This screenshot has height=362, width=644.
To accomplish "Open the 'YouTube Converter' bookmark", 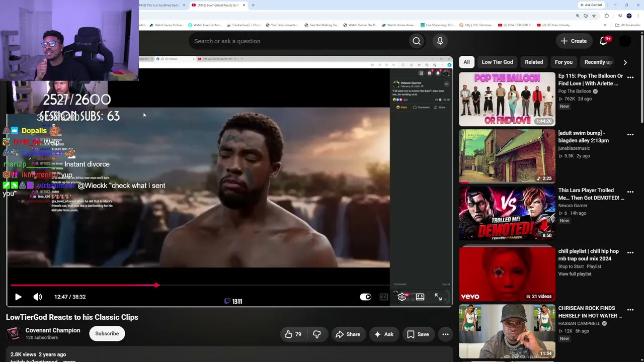I will tap(282, 25).
